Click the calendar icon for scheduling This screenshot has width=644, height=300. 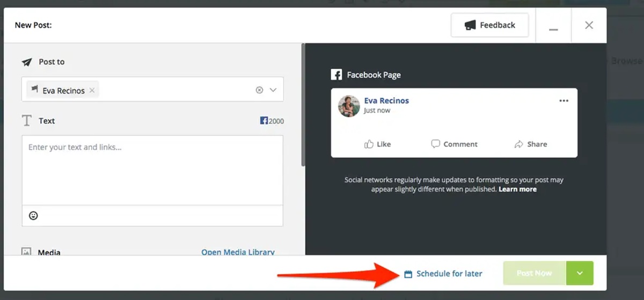[x=408, y=274]
